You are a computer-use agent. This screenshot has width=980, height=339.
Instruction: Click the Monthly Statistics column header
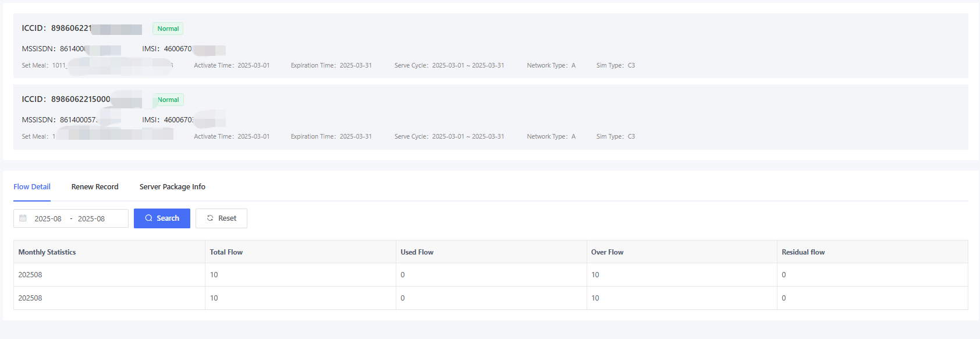pyautogui.click(x=47, y=252)
